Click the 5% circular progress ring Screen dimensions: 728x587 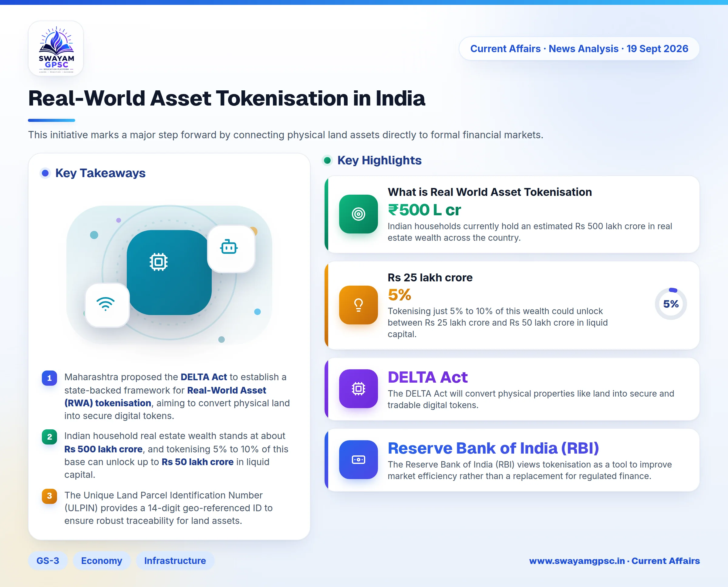pyautogui.click(x=671, y=304)
